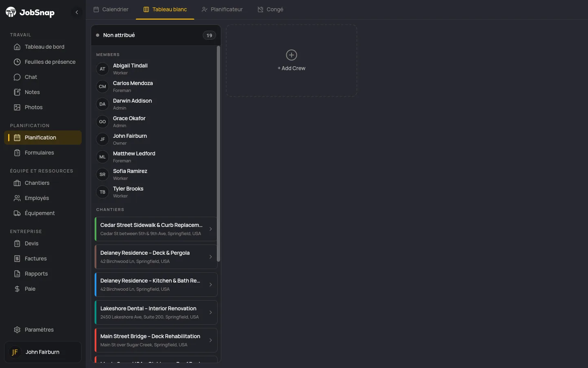Screen dimensions: 588x368
Task: Select member Darwin Addison
Action: [x=155, y=104]
